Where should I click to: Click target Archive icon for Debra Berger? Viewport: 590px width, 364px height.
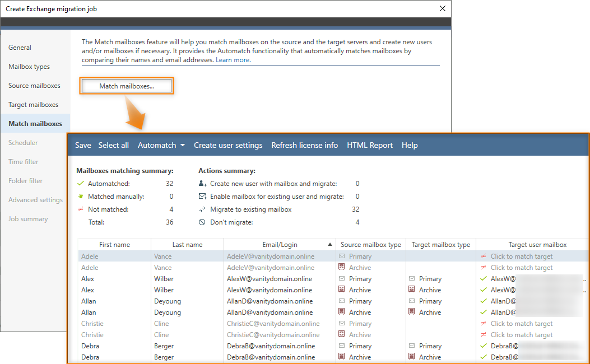pos(412,357)
